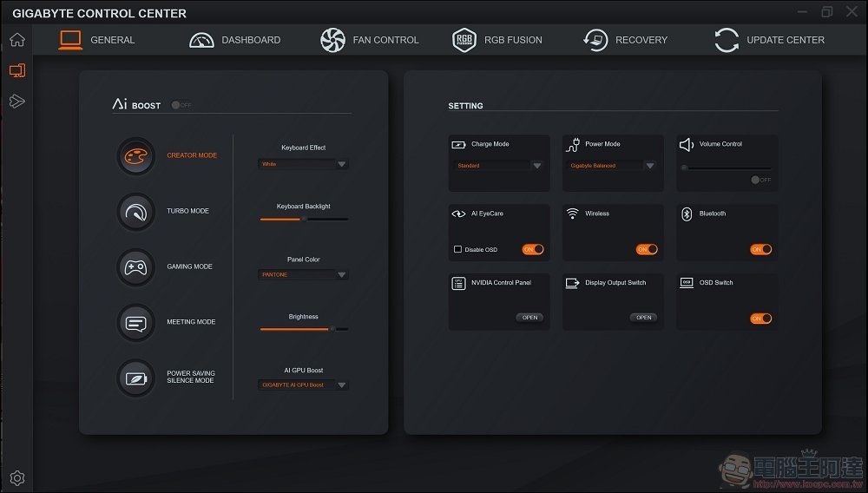The height and width of the screenshot is (493, 868).
Task: Select Gaming Mode controller icon
Action: 135,267
